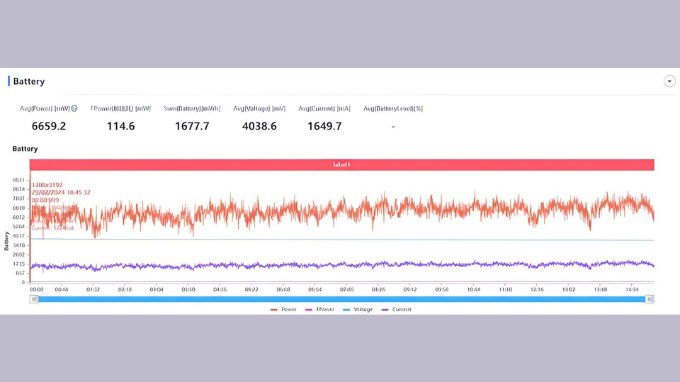Viewport: 680px width, 382px height.
Task: Click the Battery section title at top
Action: tap(29, 82)
